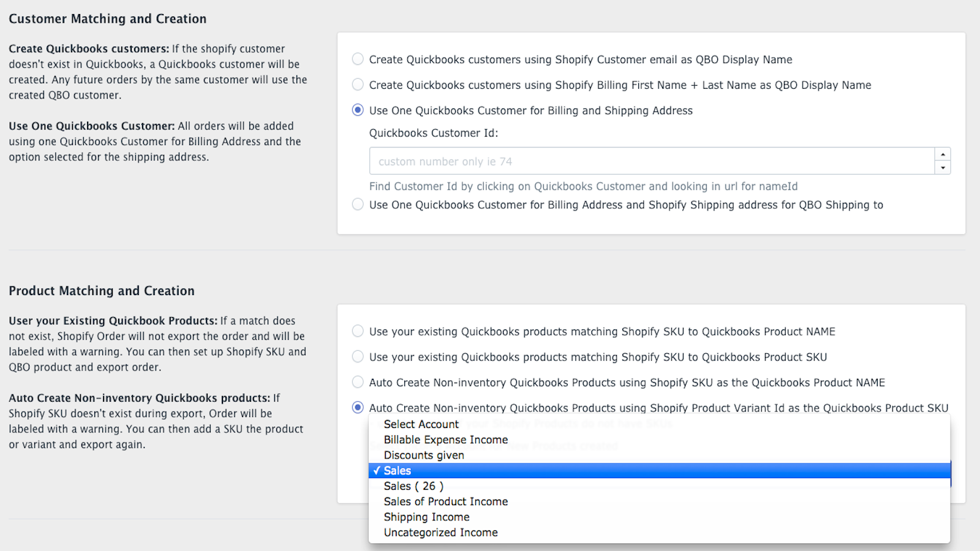The width and height of the screenshot is (980, 551).
Task: Click the Find Customer Id hint text
Action: pos(583,186)
